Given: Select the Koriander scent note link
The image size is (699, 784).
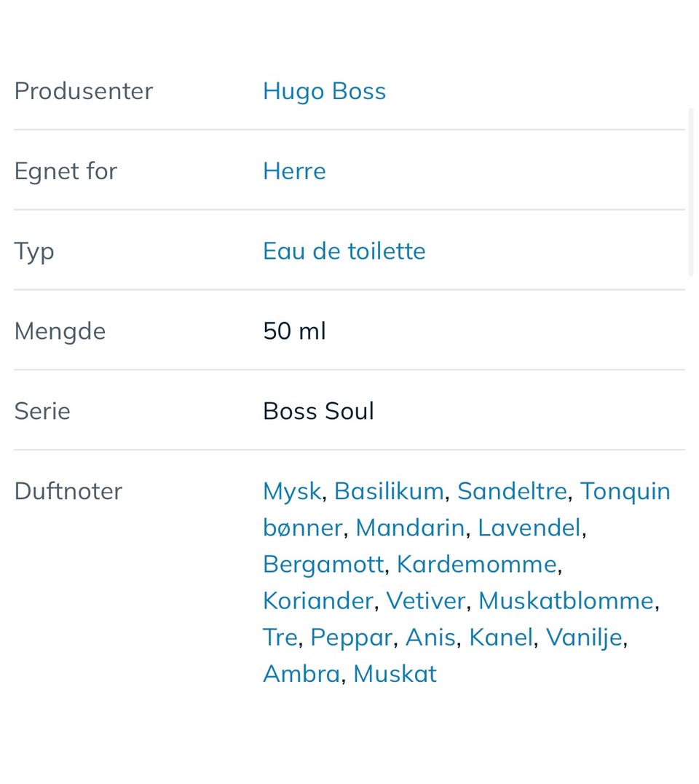Looking at the screenshot, I should (x=318, y=601).
